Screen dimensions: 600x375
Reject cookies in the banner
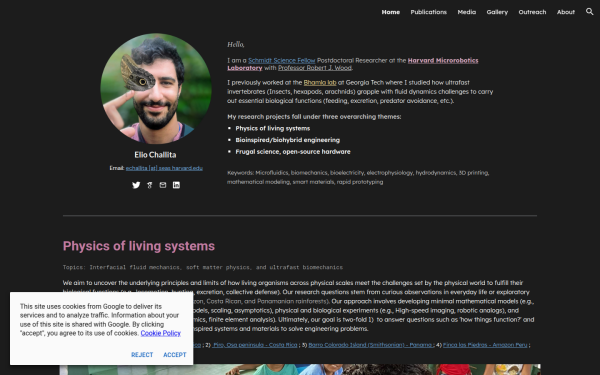point(142,355)
